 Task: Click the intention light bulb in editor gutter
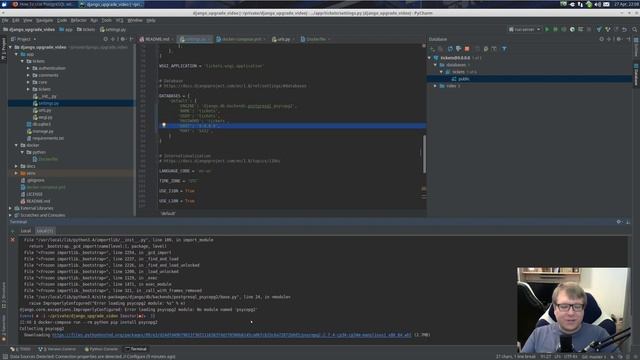click(164, 125)
